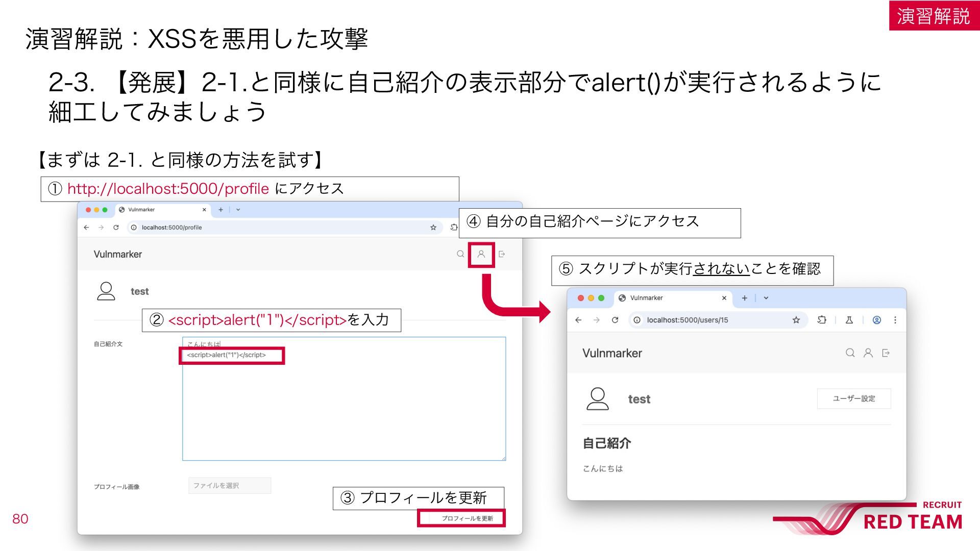
Task: Click the search icon in left Vulnmarker header
Action: [460, 254]
